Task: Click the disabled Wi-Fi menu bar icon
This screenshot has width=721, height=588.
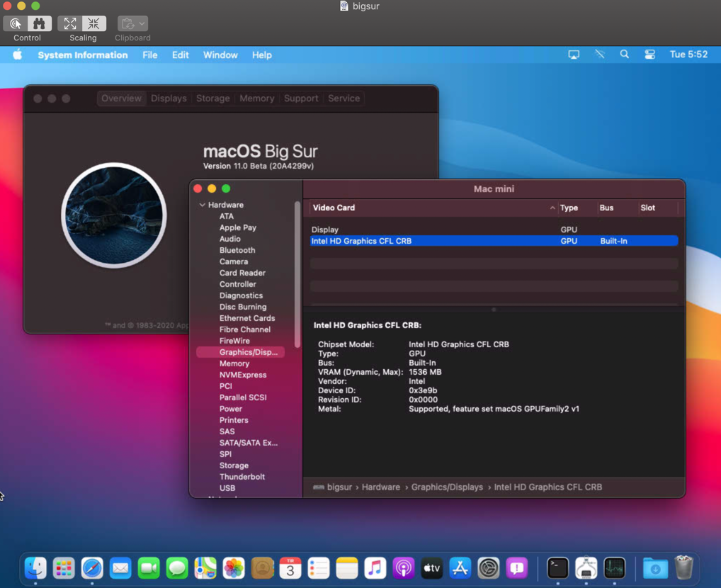Action: click(599, 55)
